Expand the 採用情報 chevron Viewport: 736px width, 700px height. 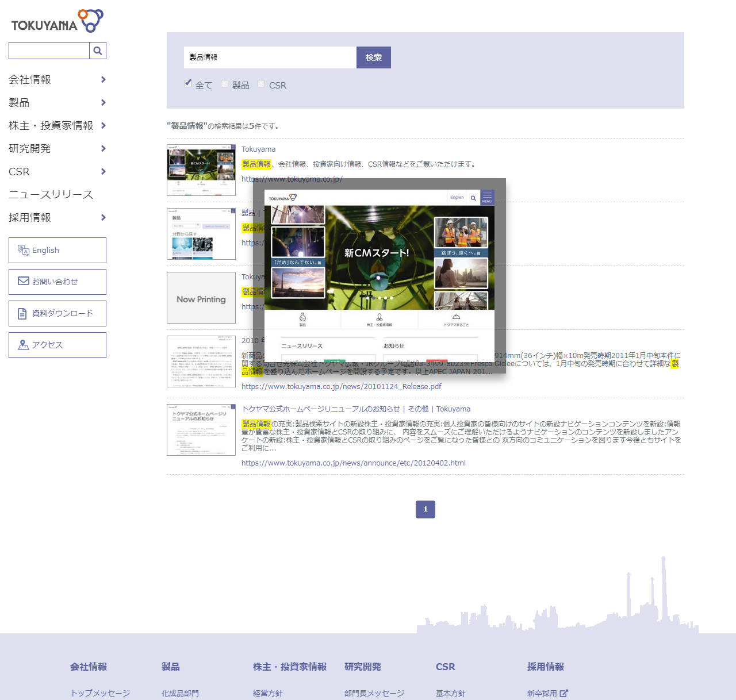point(103,217)
